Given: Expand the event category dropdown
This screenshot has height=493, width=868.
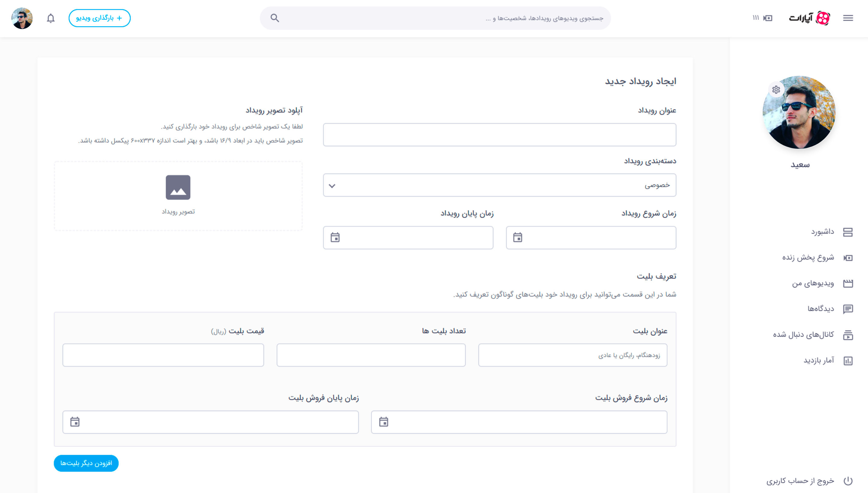Looking at the screenshot, I should 332,186.
